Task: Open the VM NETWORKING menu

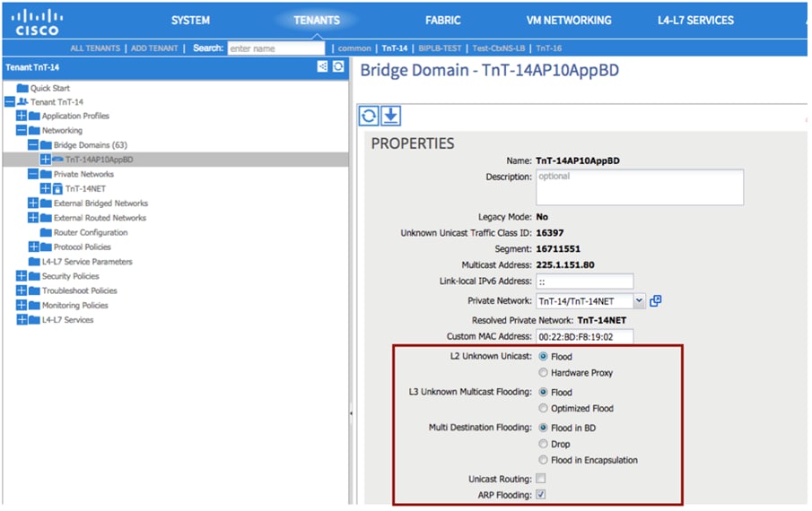Action: point(569,21)
